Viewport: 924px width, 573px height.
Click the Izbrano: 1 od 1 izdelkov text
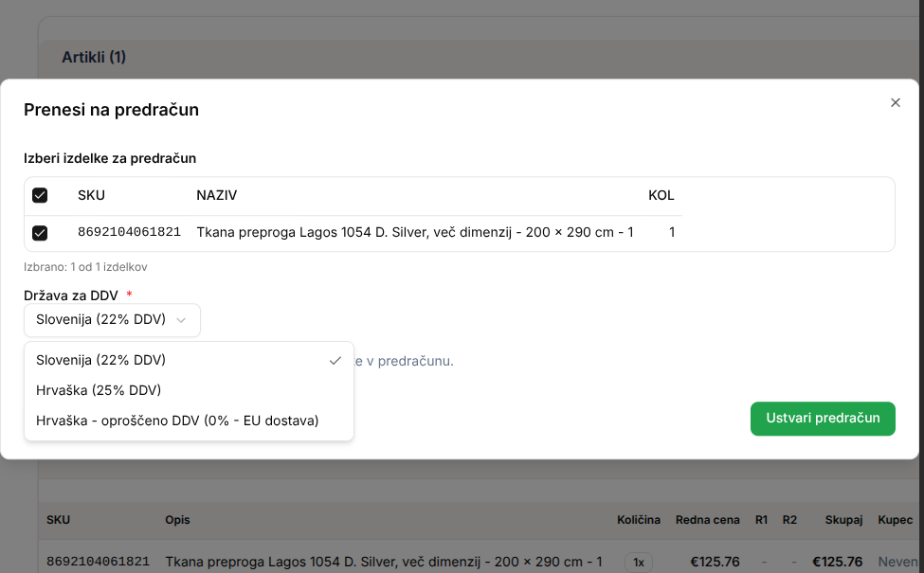tap(85, 267)
